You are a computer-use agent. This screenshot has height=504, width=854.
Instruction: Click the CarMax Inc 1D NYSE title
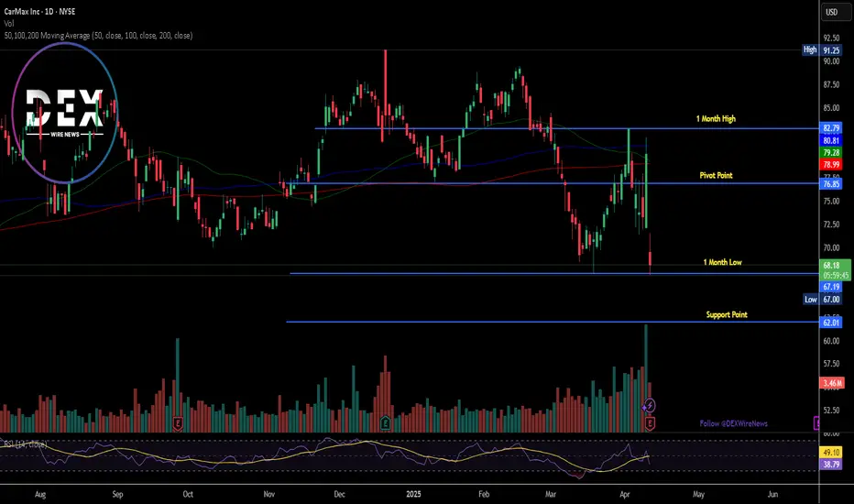pos(39,11)
